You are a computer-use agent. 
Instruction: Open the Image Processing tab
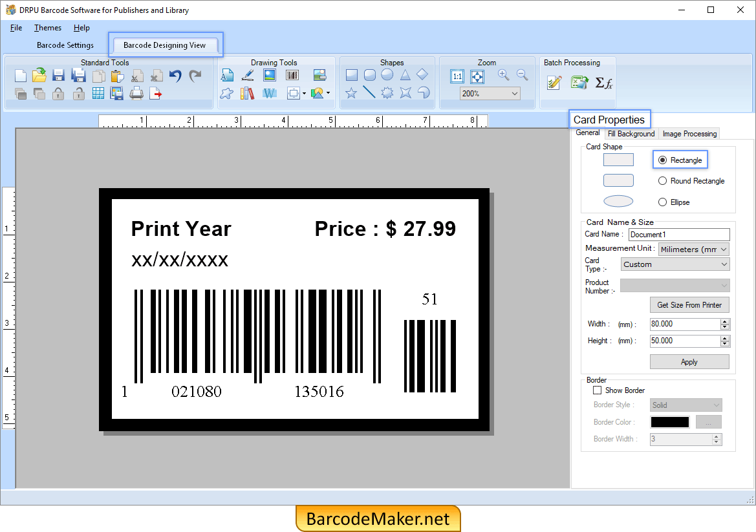[x=689, y=133]
